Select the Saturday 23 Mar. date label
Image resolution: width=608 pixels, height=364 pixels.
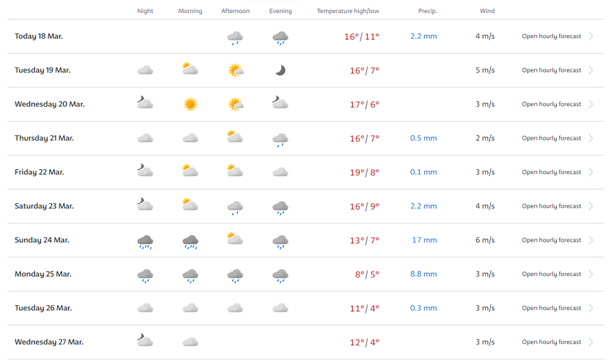click(x=44, y=206)
